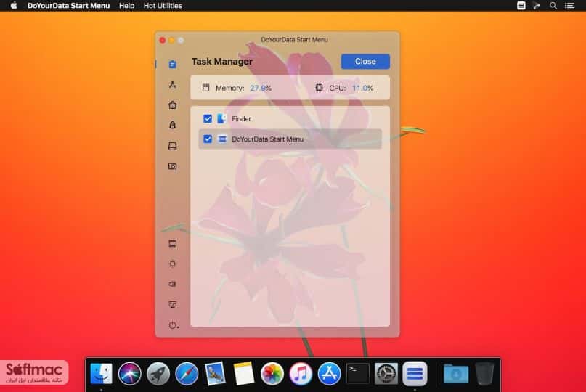Select the display monitor sidebar icon
Image resolution: width=586 pixels, height=392 pixels.
coord(172,305)
